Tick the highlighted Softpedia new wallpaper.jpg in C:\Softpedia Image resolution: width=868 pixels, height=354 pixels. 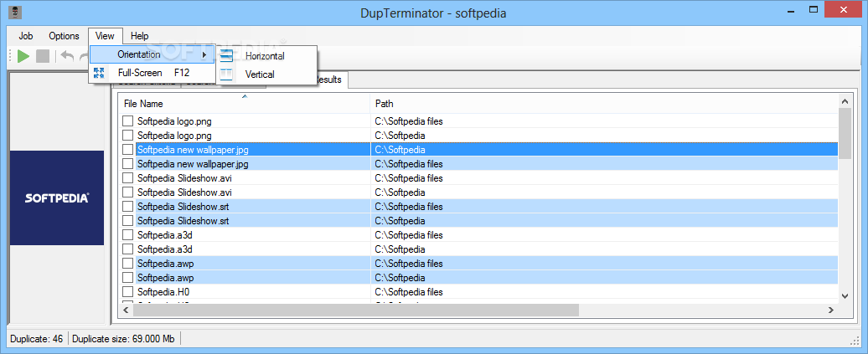tap(128, 149)
